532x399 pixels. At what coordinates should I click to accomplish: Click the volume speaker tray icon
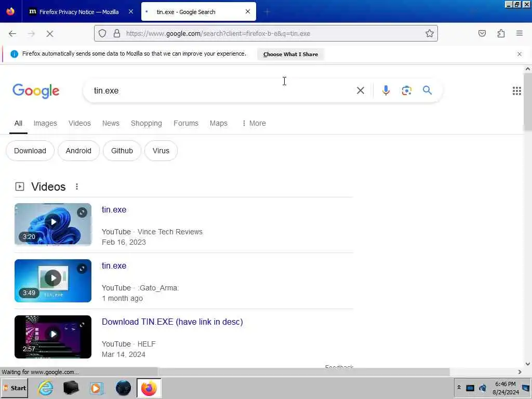(483, 388)
